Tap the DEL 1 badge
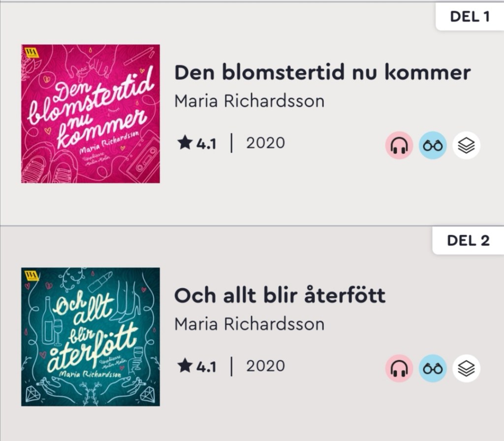The height and width of the screenshot is (441, 504). [x=470, y=17]
